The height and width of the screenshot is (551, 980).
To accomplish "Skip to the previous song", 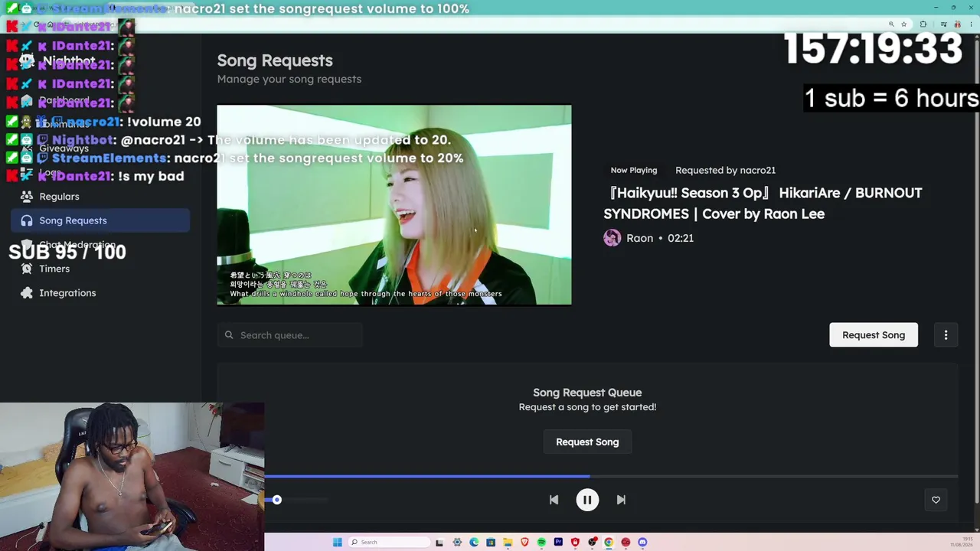I will (554, 500).
